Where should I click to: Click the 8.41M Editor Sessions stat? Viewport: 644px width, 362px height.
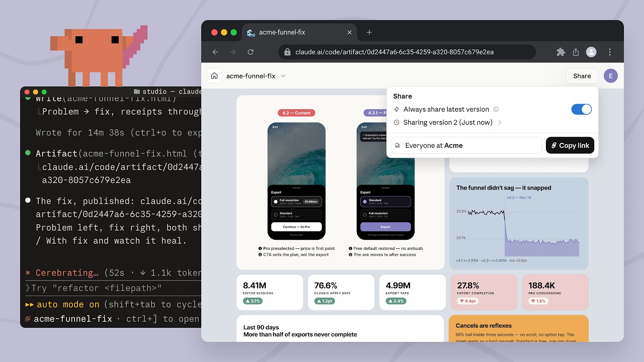click(x=270, y=292)
